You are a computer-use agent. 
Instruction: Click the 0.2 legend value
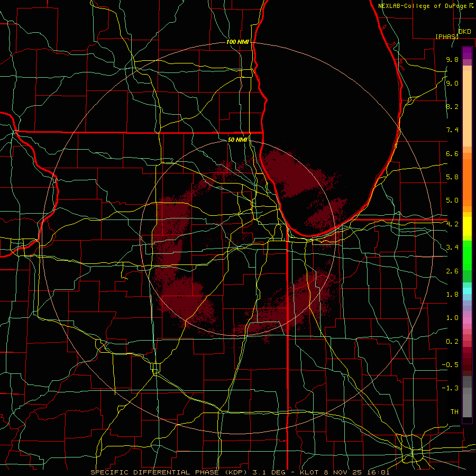point(452,342)
